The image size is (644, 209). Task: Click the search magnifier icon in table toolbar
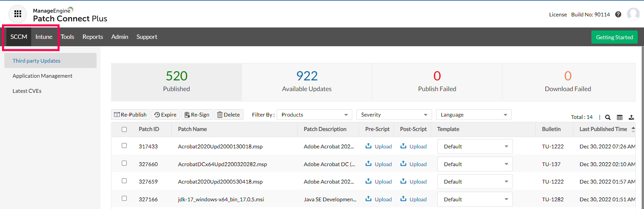tap(608, 117)
